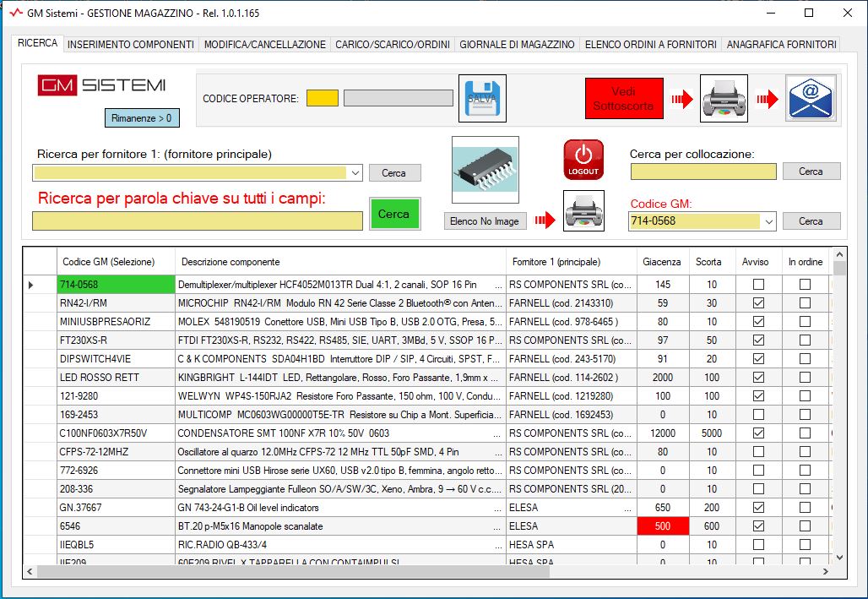Image resolution: width=868 pixels, height=599 pixels.
Task: Click the red Giacenza cell showing 500
Action: tap(663, 525)
